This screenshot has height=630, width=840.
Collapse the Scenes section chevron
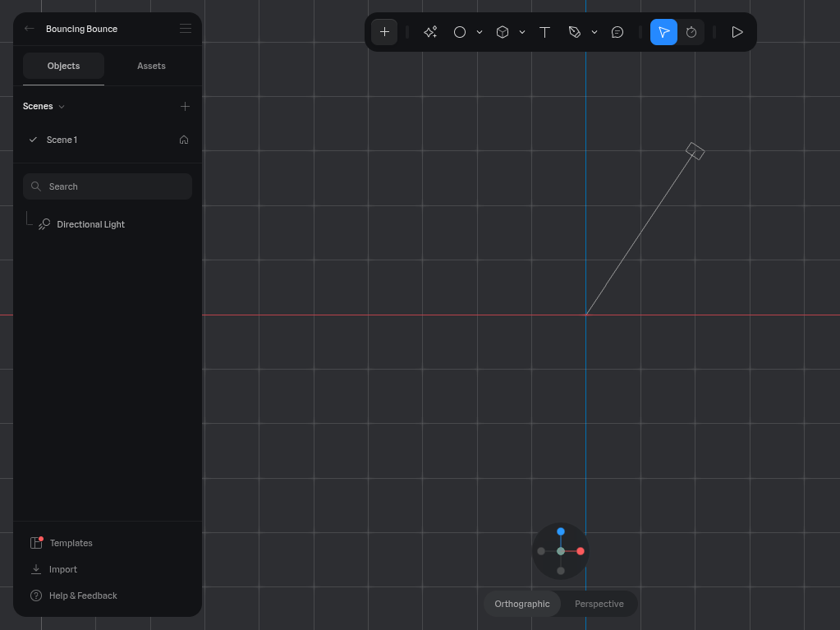pyautogui.click(x=62, y=107)
